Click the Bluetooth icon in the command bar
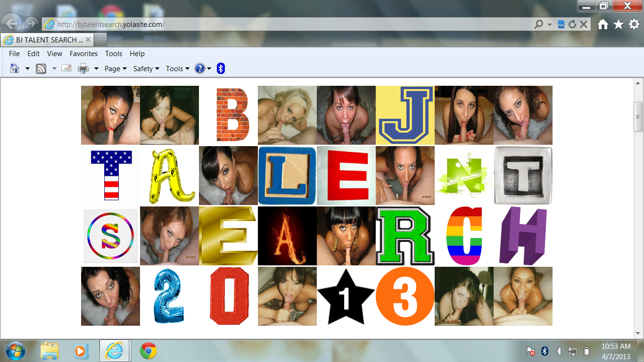644x362 pixels. pos(221,69)
